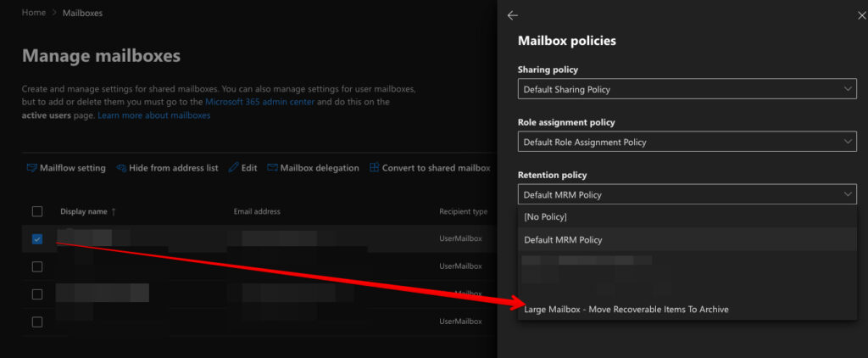Expand the Role assignment policy dropdown

(x=687, y=142)
